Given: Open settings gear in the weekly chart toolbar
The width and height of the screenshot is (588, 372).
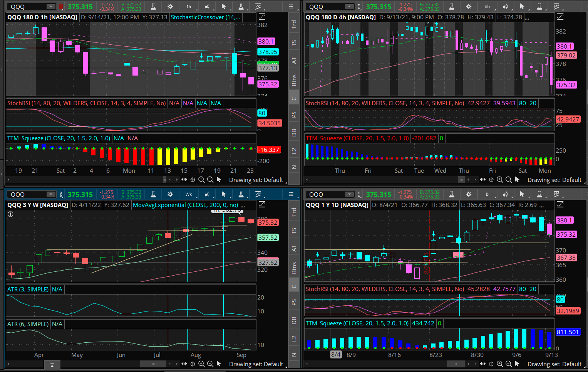Looking at the screenshot, I should pos(170,194).
